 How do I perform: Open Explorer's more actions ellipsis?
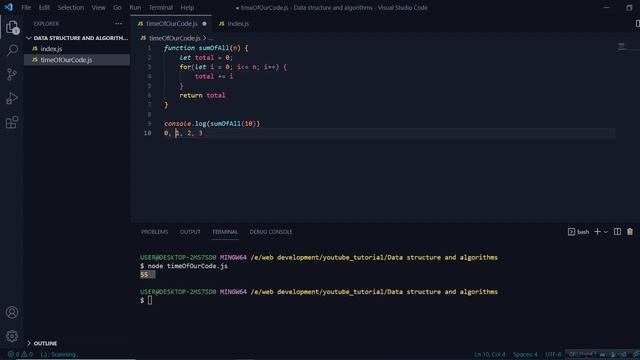click(x=118, y=24)
